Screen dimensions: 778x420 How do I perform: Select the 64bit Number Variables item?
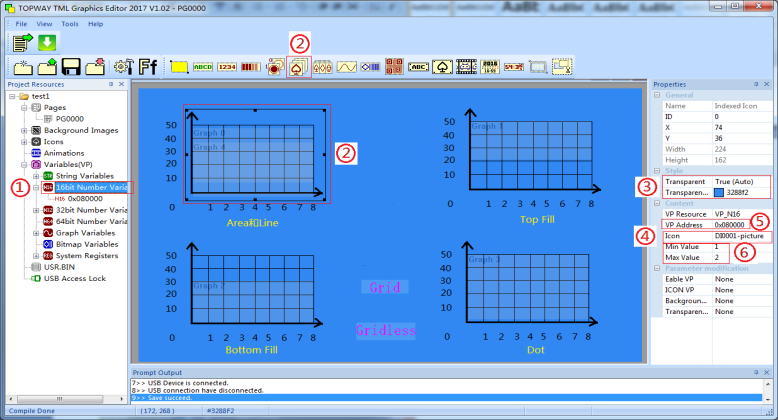(x=91, y=222)
